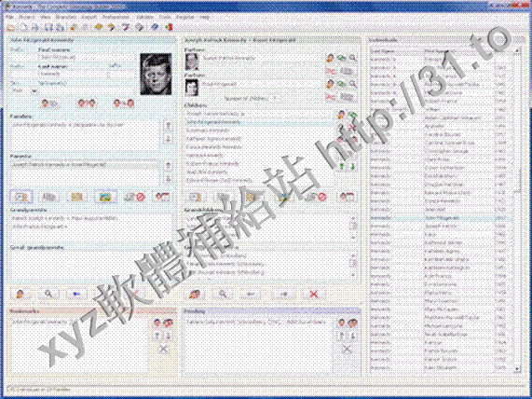Open the Help menu

pos(205,17)
